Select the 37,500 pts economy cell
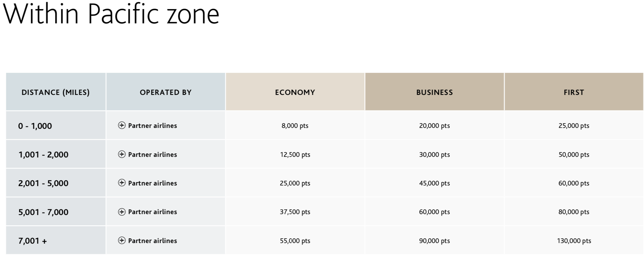Image resolution: width=644 pixels, height=257 pixels. tap(295, 212)
